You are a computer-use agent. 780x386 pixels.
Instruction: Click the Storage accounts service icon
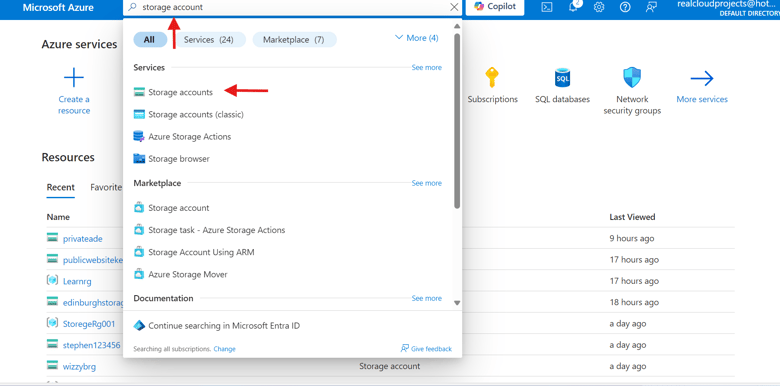point(139,92)
